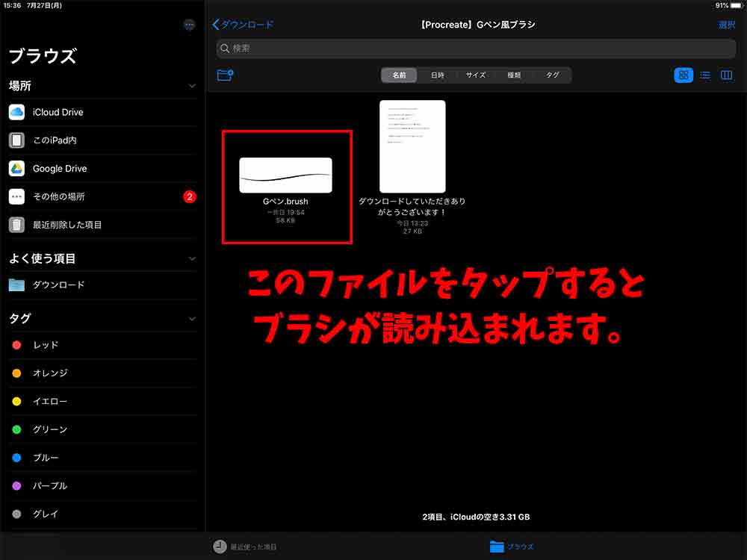The image size is (747, 560).
Task: Focus the 検索 search field
Action: (476, 48)
